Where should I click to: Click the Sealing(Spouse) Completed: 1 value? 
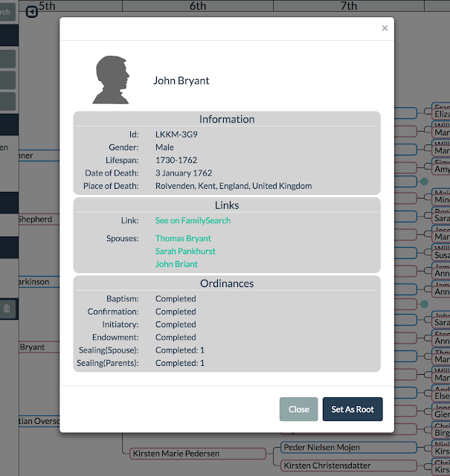[180, 350]
